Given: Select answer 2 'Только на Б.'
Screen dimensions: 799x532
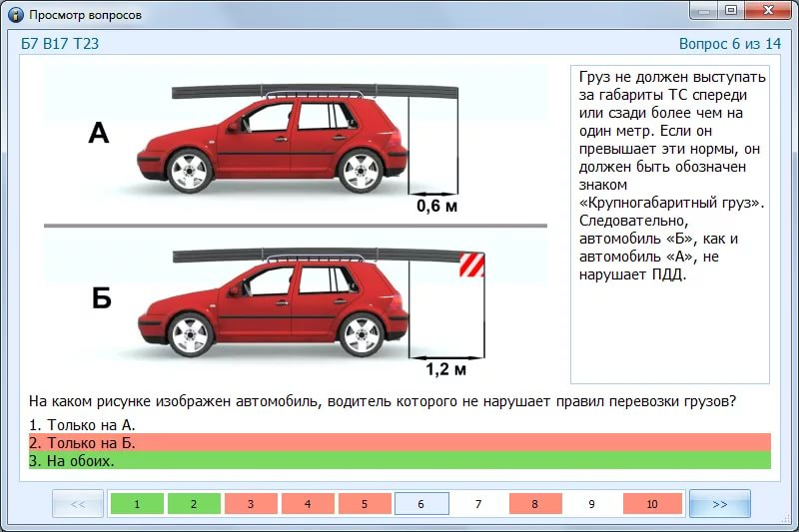Looking at the screenshot, I should (x=399, y=442).
